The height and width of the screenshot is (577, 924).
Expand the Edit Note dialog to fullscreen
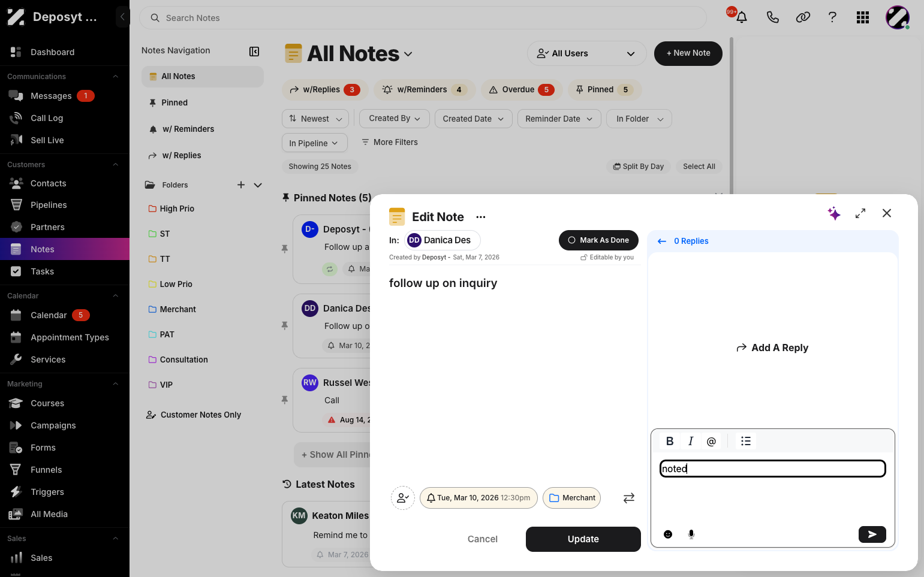coord(860,213)
